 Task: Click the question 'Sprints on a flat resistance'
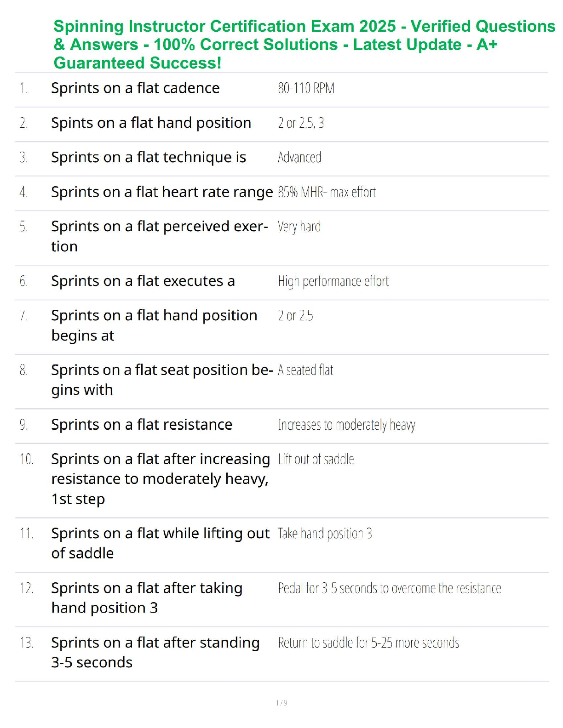[142, 425]
